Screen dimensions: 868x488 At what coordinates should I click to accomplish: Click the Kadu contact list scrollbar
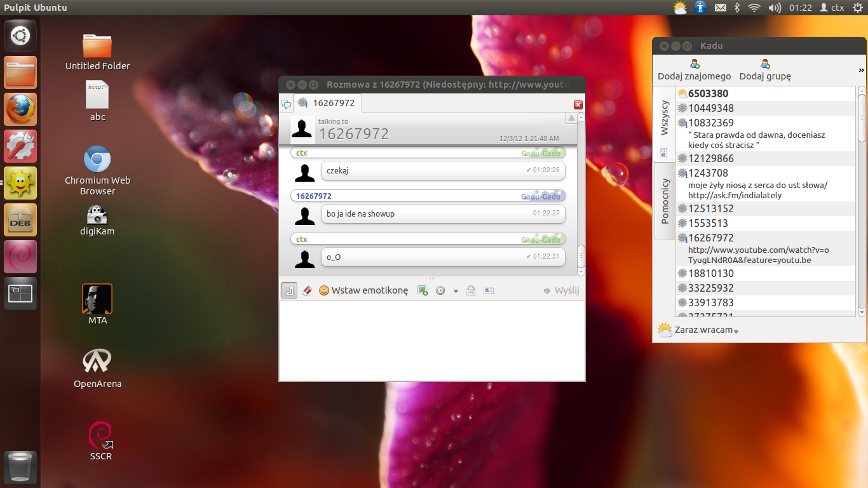[x=862, y=201]
